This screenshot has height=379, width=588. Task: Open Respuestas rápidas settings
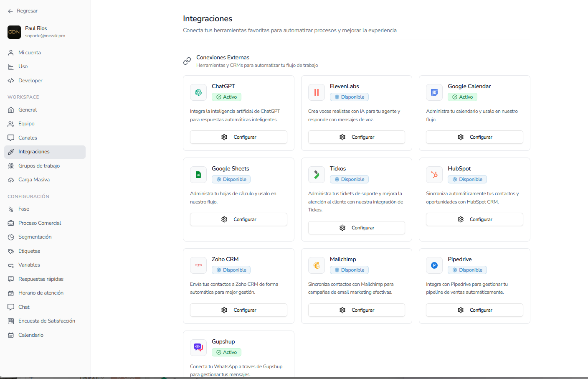pyautogui.click(x=45, y=279)
